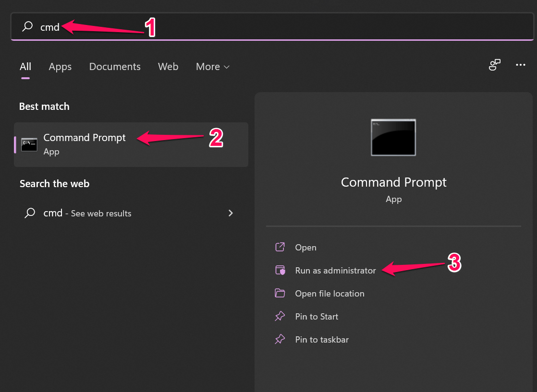Click the Pin to taskbar pin icon

coord(280,340)
